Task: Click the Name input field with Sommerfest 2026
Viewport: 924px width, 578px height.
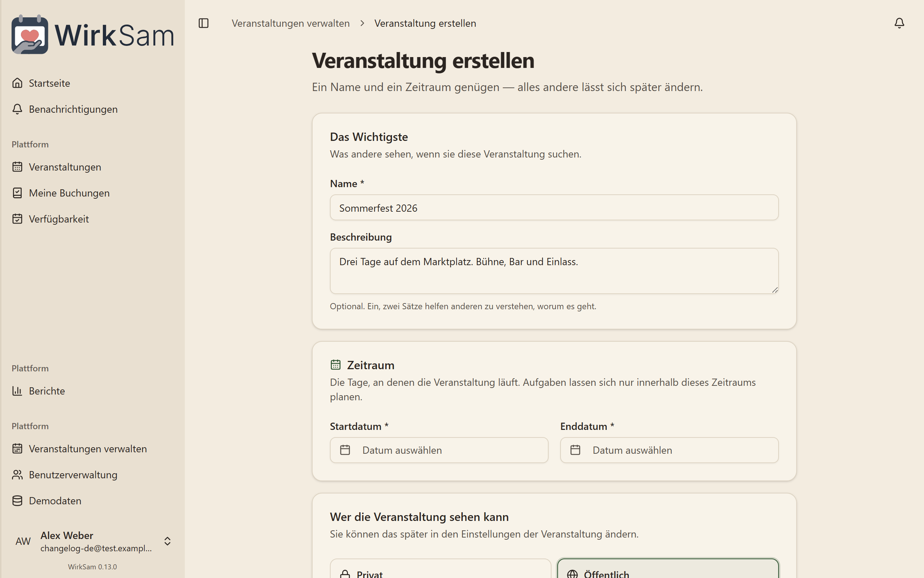Action: [x=554, y=208]
